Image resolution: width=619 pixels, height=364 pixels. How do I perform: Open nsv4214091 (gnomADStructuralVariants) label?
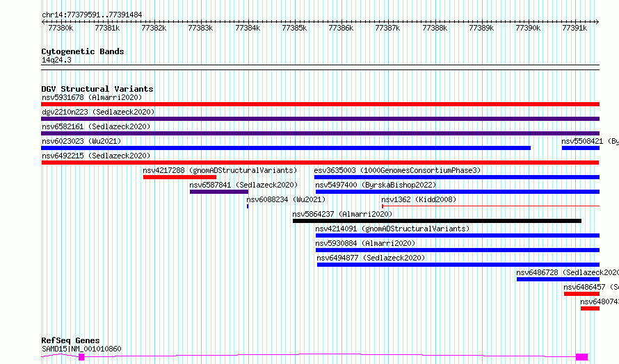tap(392, 229)
